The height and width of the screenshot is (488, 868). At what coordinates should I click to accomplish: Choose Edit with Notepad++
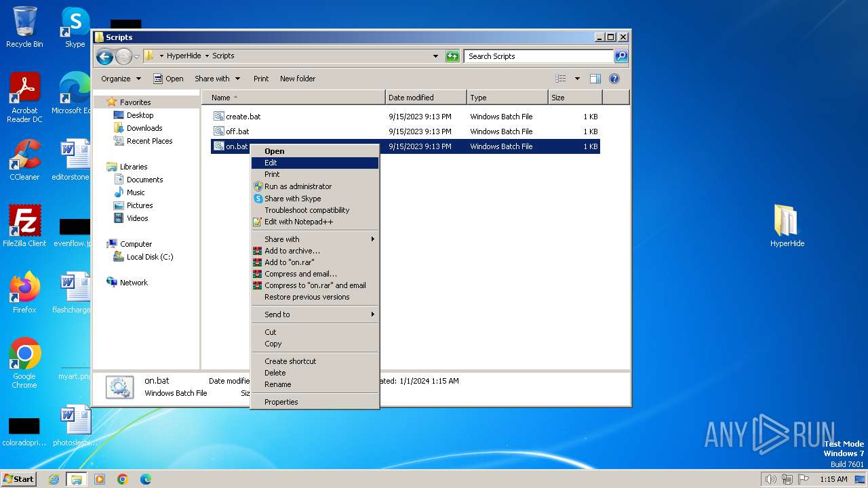click(315, 222)
